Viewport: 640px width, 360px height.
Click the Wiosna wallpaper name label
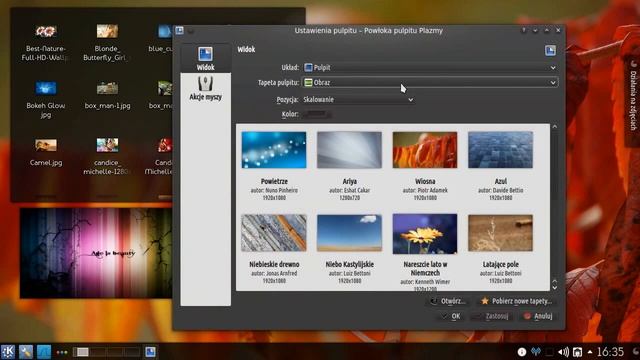(425, 181)
